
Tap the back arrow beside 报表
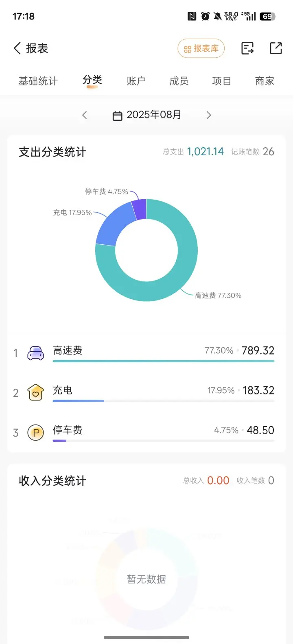[17, 48]
